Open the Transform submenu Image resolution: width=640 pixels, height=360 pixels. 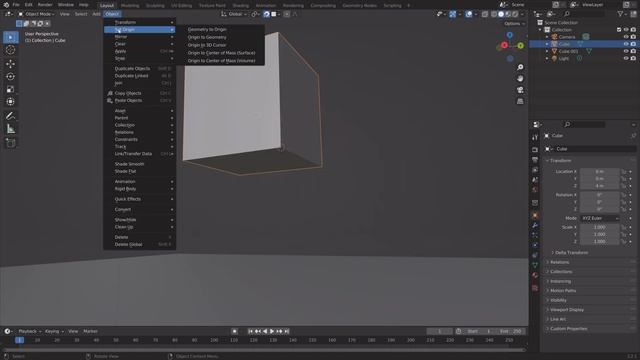click(x=140, y=22)
